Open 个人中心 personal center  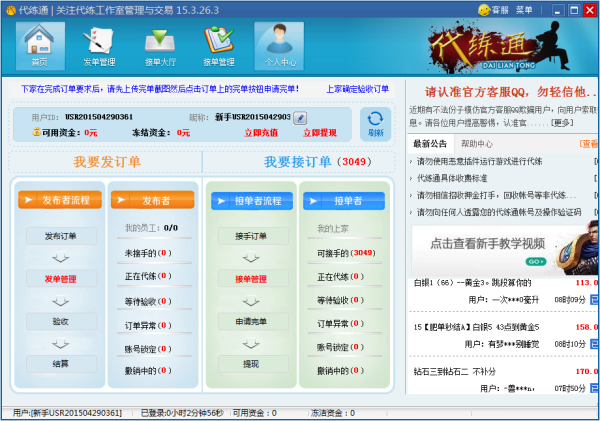pyautogui.click(x=278, y=46)
